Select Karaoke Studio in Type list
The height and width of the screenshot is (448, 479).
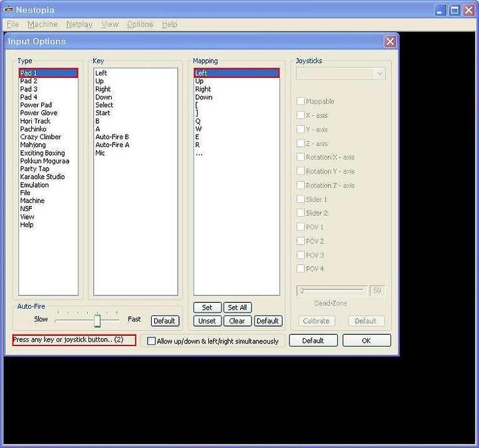[x=48, y=176]
